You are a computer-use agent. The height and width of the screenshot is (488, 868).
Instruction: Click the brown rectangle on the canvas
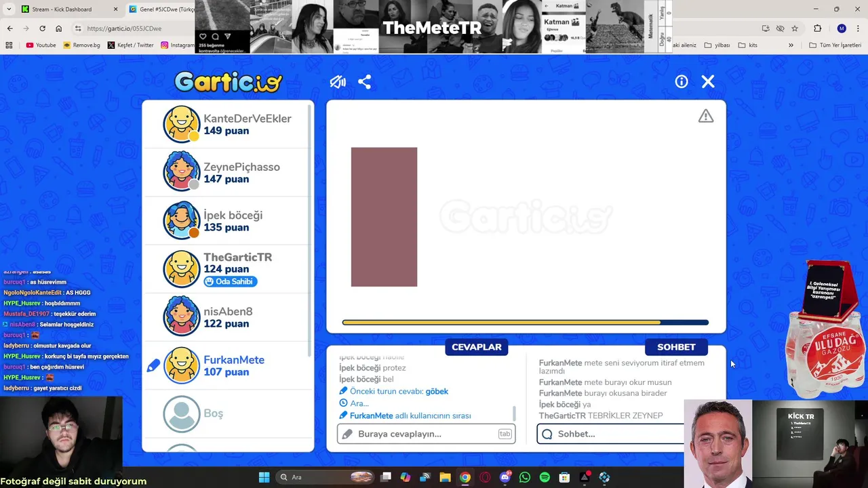pyautogui.click(x=384, y=217)
